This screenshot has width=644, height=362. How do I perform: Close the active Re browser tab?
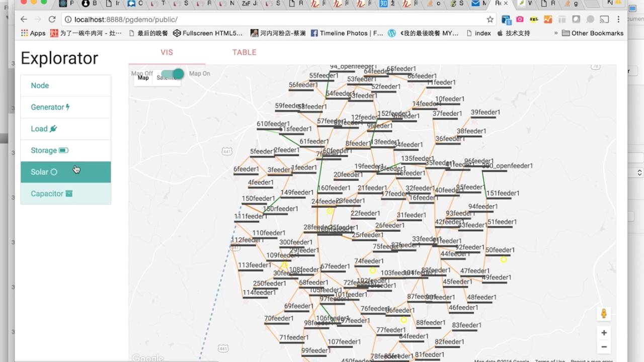[x=506, y=4]
